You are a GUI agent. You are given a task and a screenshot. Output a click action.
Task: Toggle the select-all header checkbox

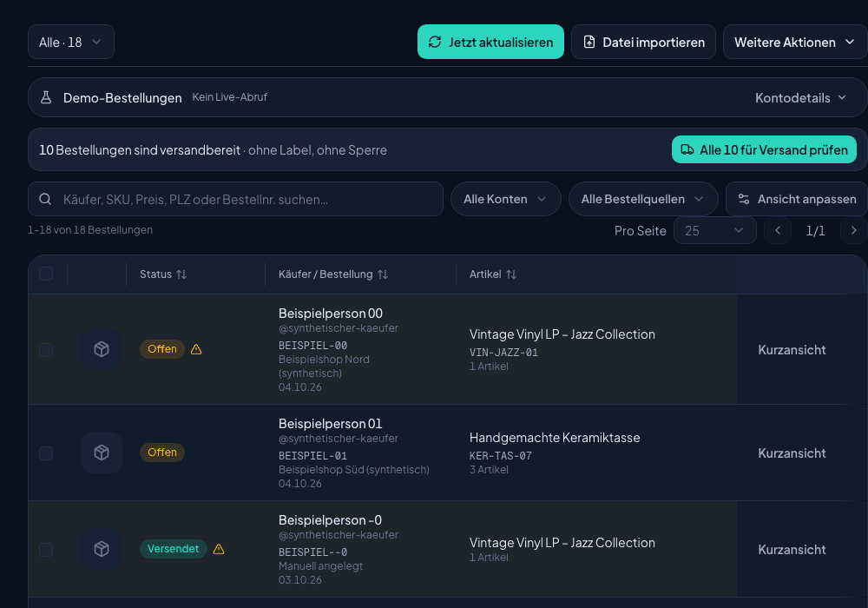click(46, 274)
